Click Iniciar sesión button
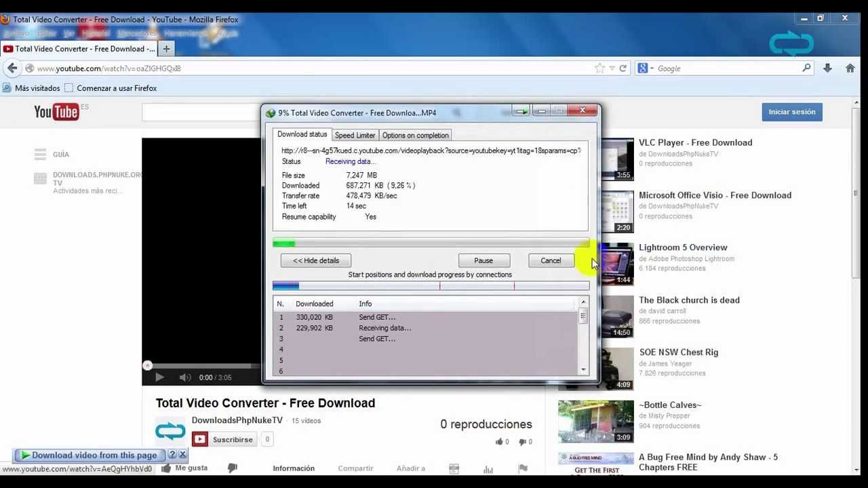This screenshot has height=488, width=868. [x=792, y=112]
